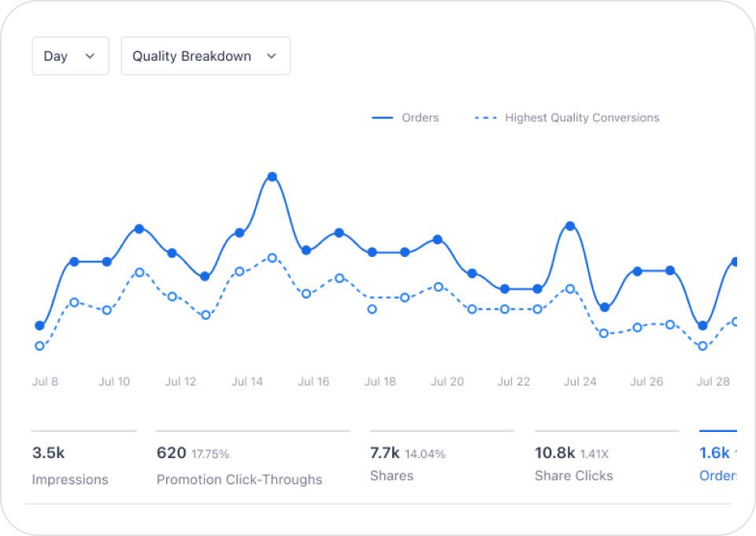756x536 pixels.
Task: Click the Jul 14 x-axis date label
Action: pyautogui.click(x=247, y=382)
